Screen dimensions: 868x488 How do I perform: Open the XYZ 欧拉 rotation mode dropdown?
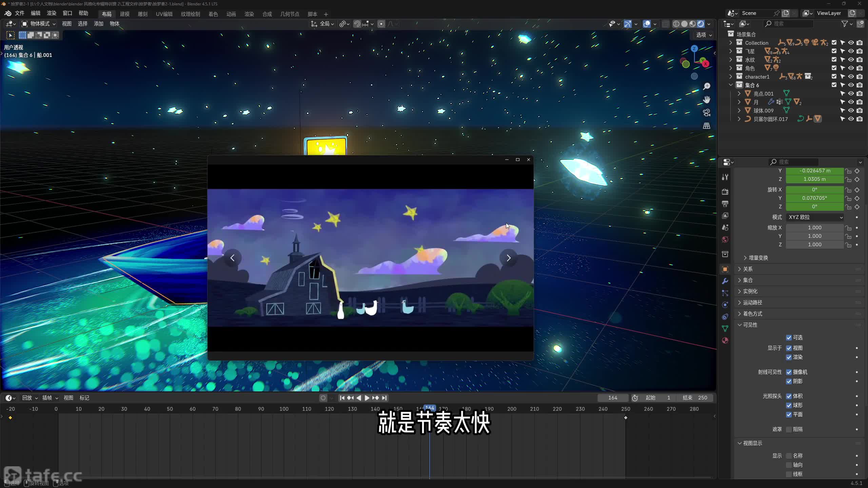click(x=815, y=217)
